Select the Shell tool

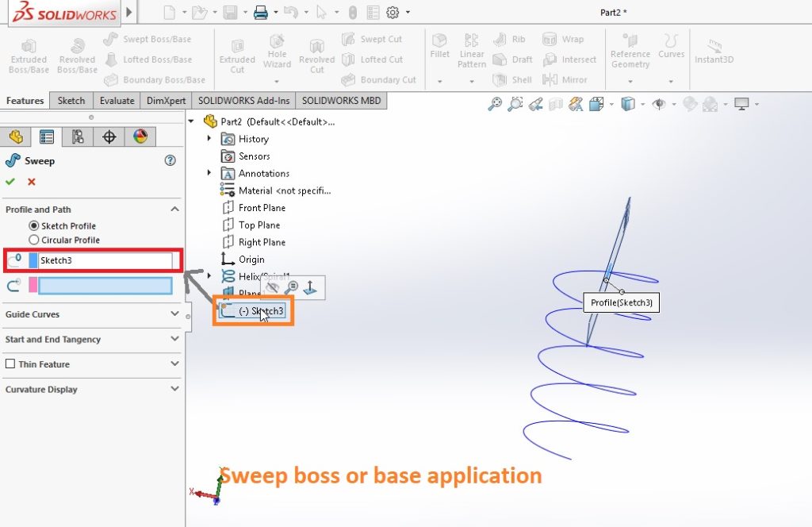tap(512, 80)
